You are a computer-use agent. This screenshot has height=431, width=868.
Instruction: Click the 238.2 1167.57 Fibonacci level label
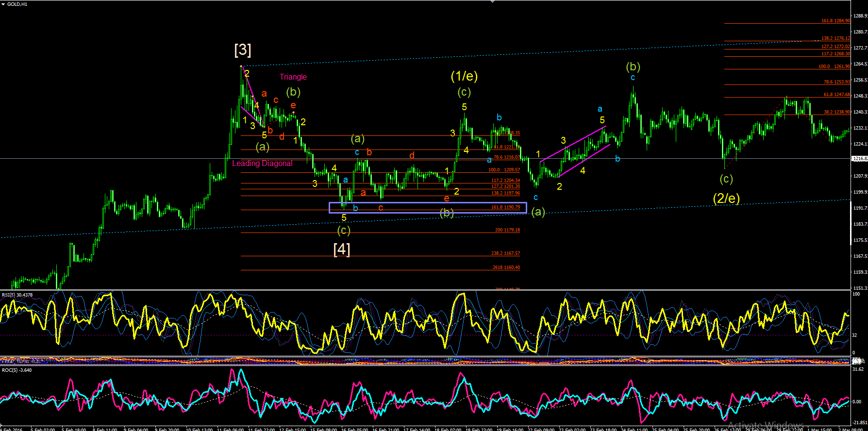coord(505,253)
